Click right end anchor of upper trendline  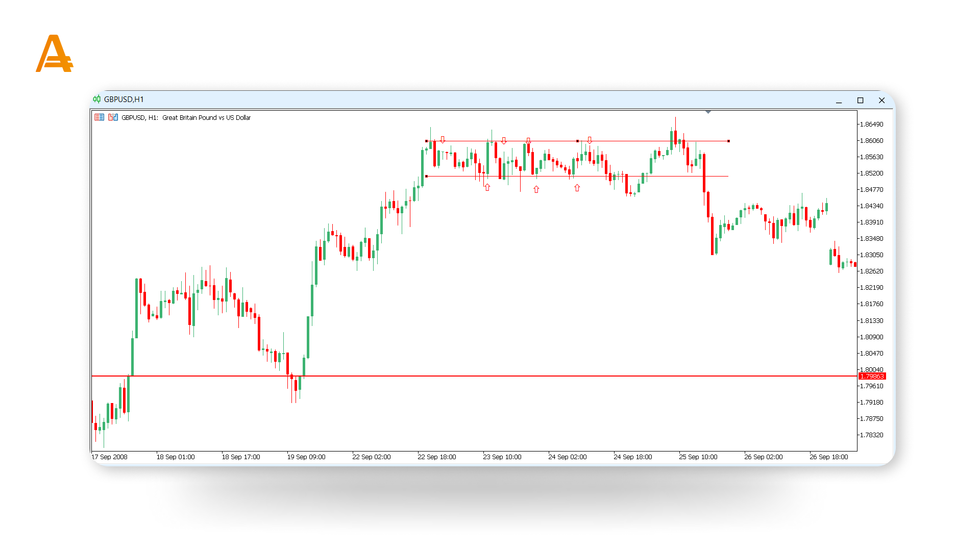tap(728, 141)
